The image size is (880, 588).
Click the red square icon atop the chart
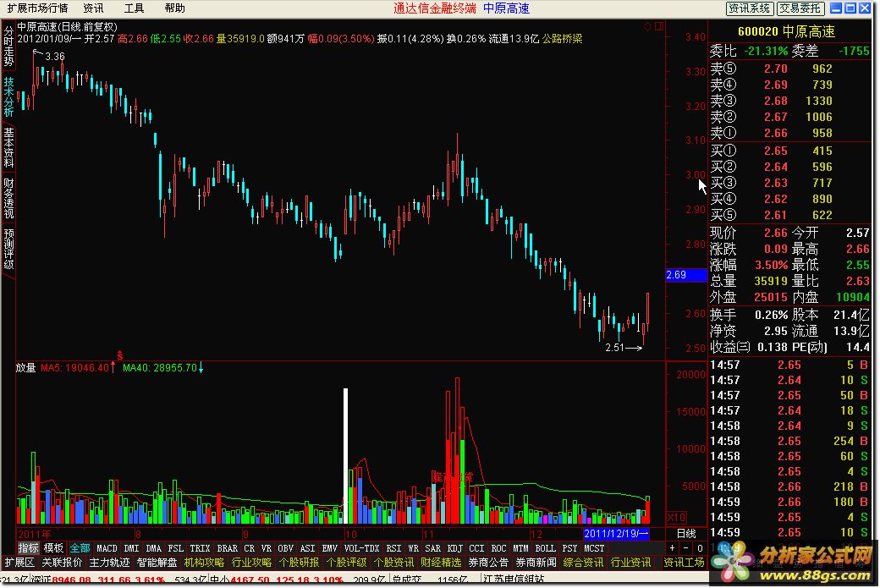pyautogui.click(x=659, y=26)
